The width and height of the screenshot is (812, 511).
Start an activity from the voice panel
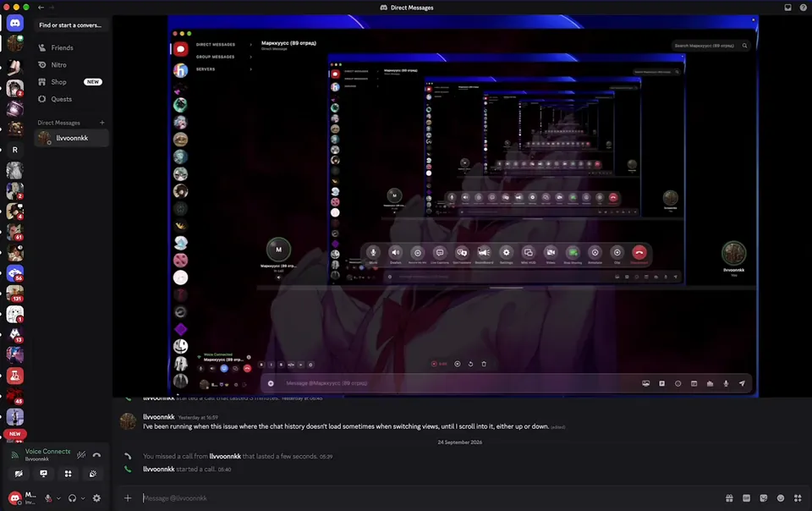point(68,474)
